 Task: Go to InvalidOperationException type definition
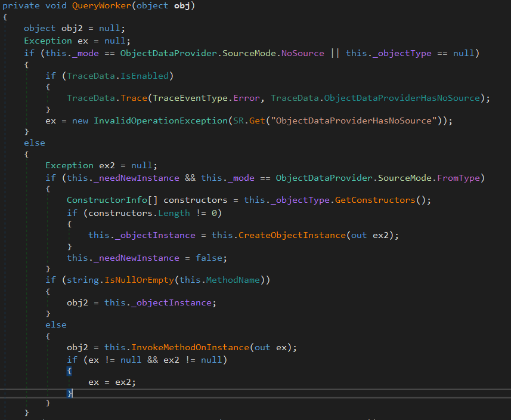[x=160, y=121]
